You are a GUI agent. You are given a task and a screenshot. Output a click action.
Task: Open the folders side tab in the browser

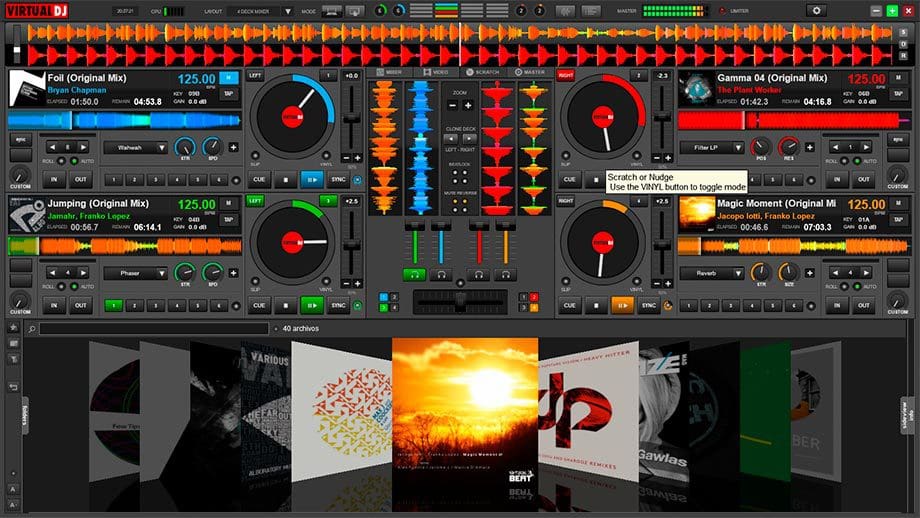pos(25,416)
